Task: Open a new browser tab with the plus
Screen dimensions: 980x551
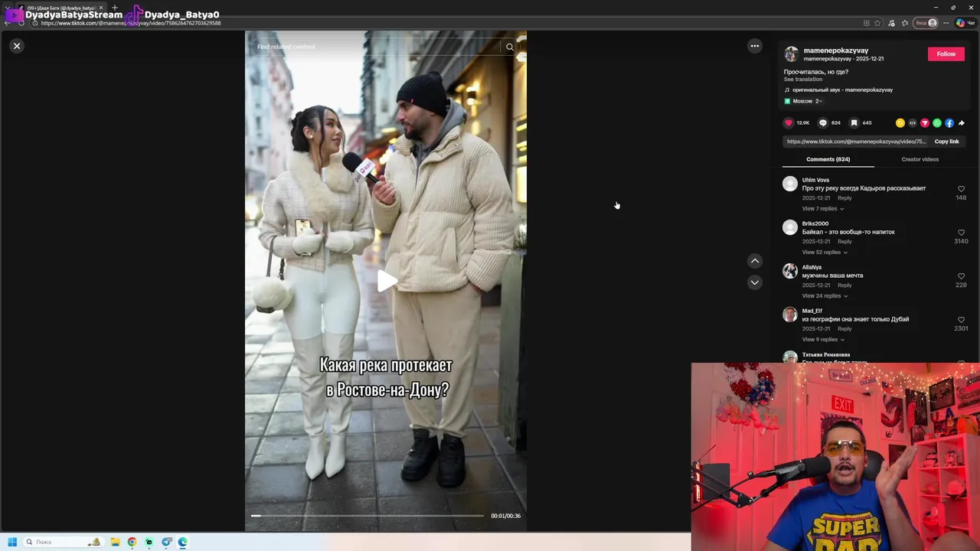Action: [115, 8]
